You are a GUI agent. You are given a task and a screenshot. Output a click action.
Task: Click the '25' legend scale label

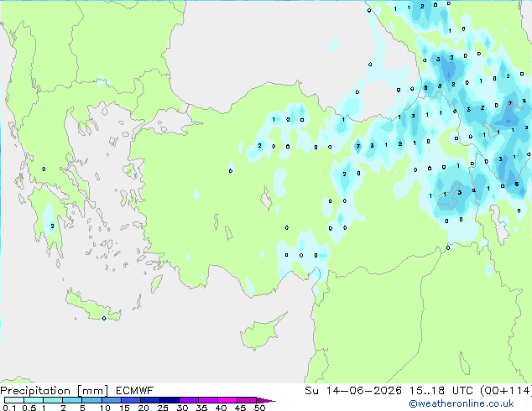tap(163, 408)
